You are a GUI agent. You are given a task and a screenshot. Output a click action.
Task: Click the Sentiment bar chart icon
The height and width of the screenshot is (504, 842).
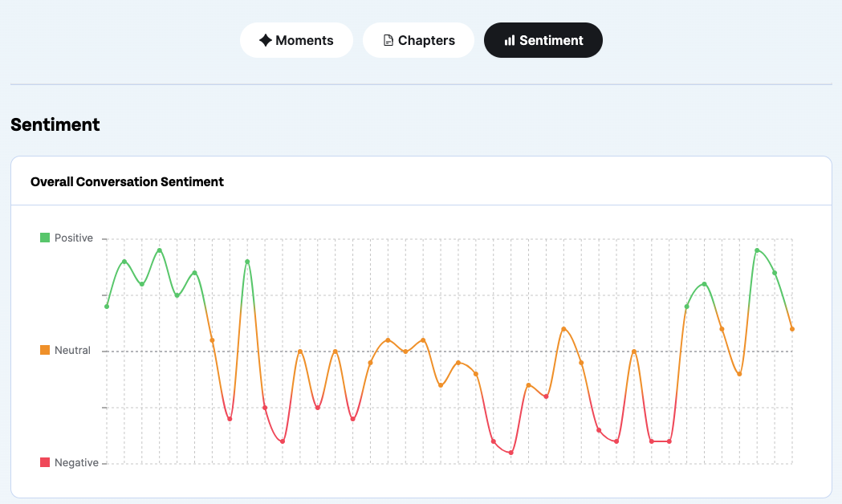coord(510,40)
